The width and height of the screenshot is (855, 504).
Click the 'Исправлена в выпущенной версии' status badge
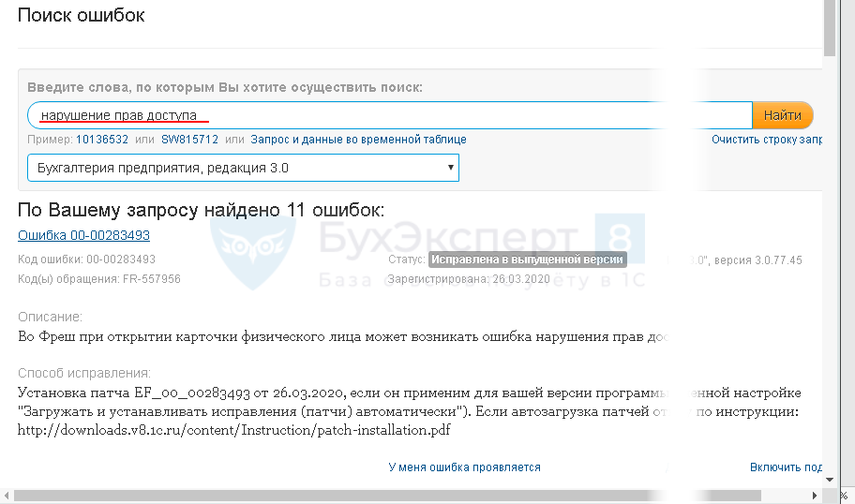(527, 259)
